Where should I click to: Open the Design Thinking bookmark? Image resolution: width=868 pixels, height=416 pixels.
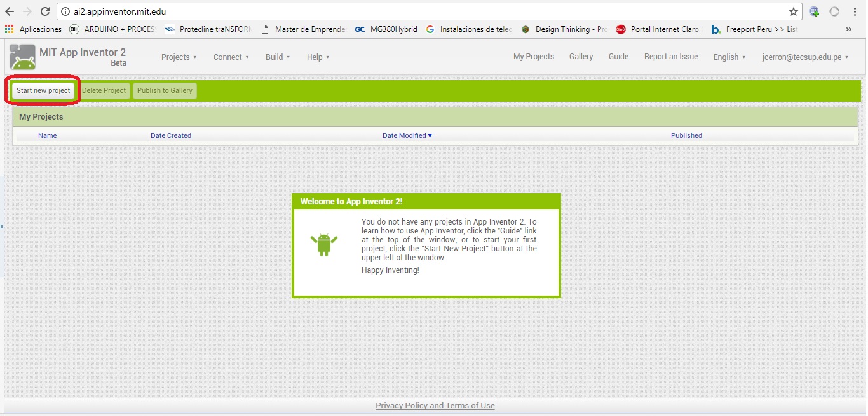pyautogui.click(x=564, y=29)
